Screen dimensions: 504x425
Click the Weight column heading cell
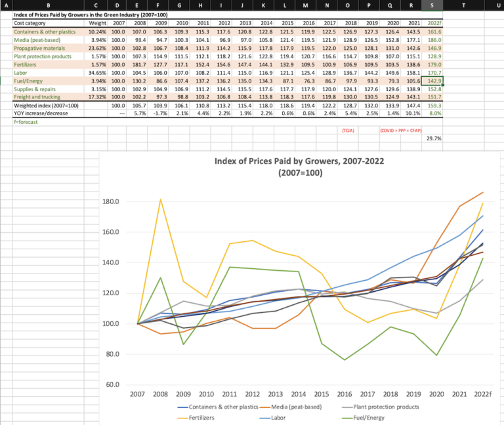(98, 23)
